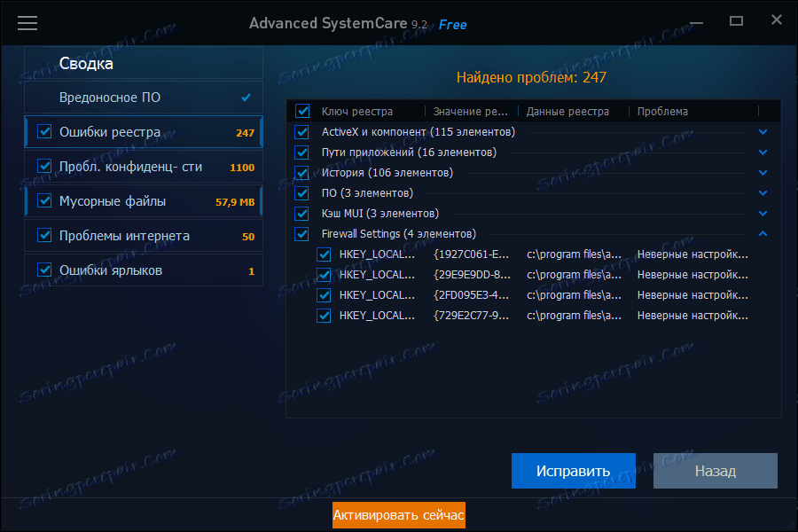
Task: Click the 1100 count beside конфиденц-сти
Action: point(242,168)
